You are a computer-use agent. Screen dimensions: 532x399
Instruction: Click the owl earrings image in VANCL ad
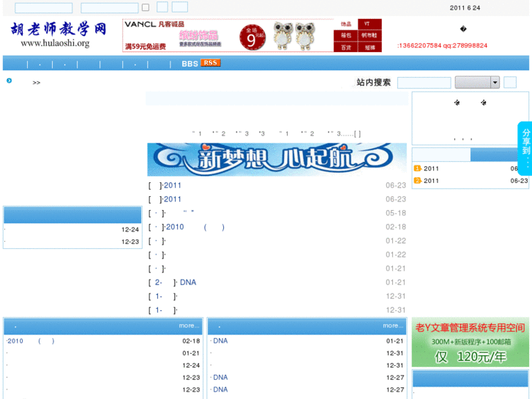[294, 36]
